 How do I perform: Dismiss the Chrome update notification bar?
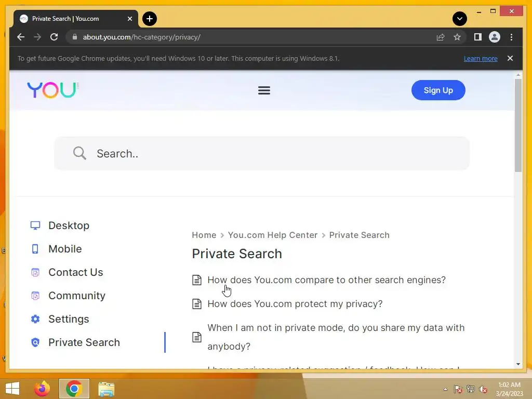(x=510, y=58)
